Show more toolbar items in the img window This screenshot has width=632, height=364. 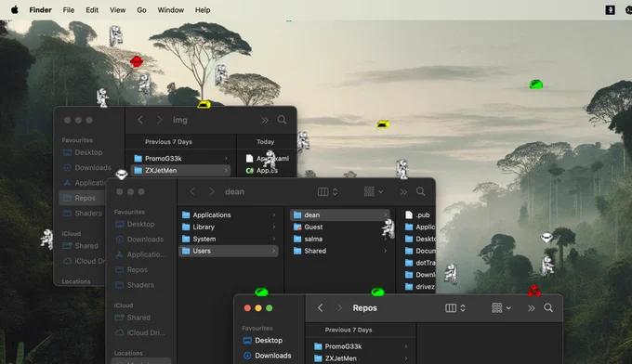[264, 120]
